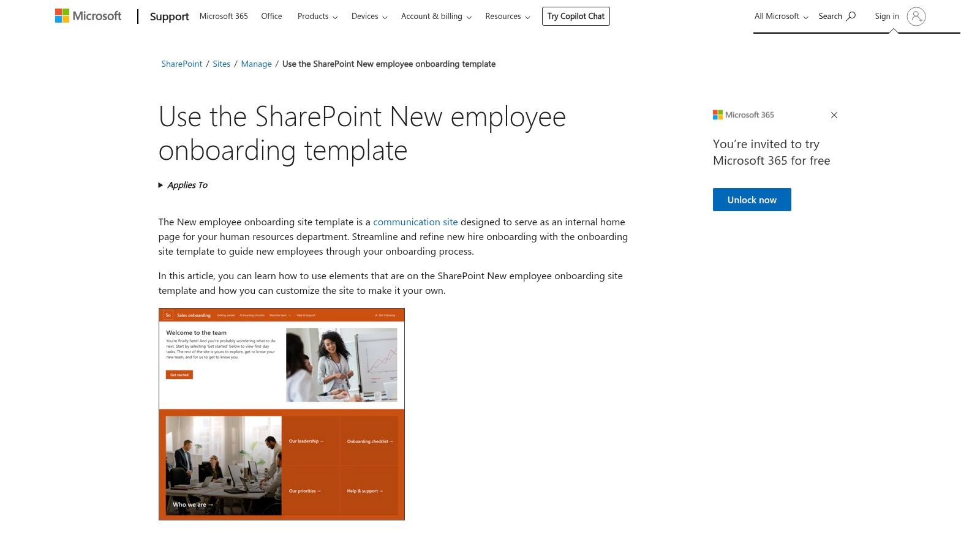The height and width of the screenshot is (551, 980).
Task: Click the onboarding template preview image
Action: [x=282, y=414]
